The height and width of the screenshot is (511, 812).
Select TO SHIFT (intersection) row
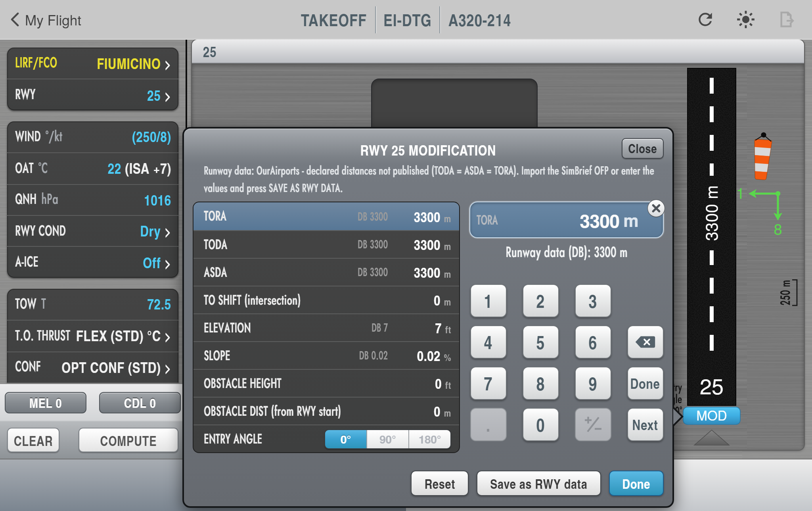(x=326, y=300)
